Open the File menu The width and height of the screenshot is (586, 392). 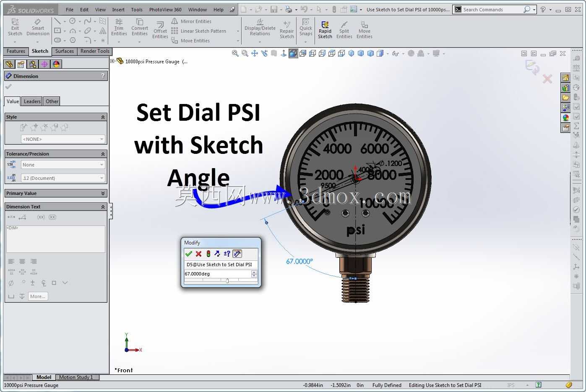[x=70, y=10]
